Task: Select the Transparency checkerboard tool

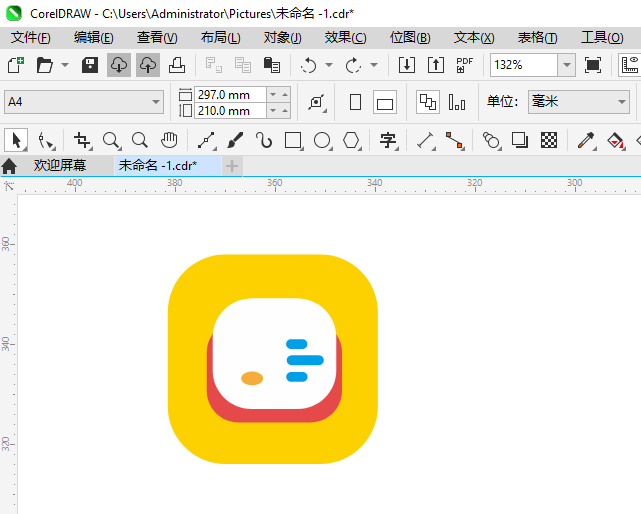Action: click(549, 140)
